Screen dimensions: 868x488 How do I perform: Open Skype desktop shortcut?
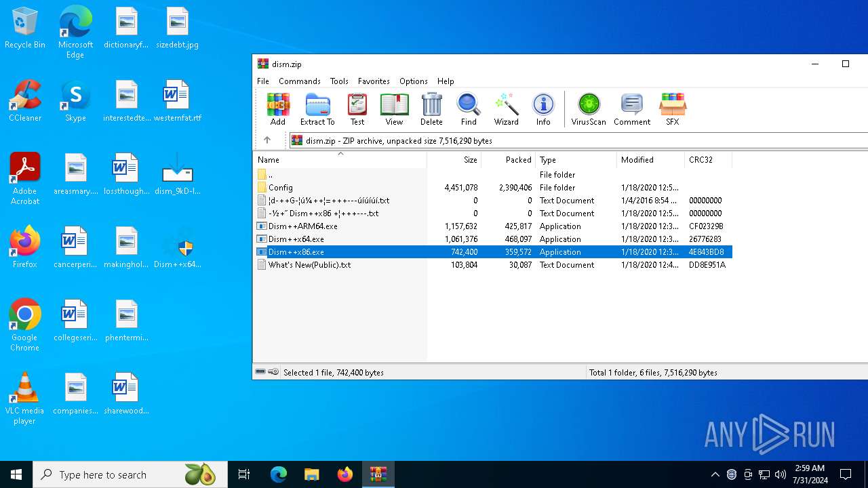point(75,101)
